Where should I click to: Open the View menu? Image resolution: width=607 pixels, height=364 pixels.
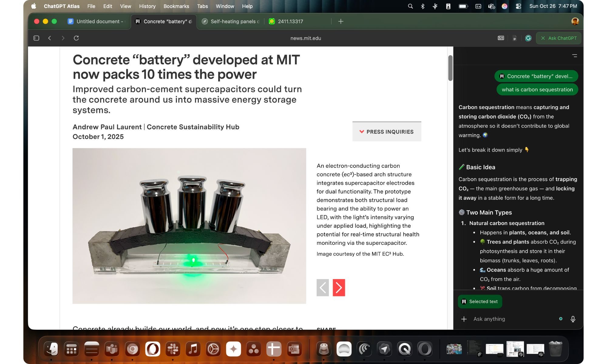(x=125, y=6)
